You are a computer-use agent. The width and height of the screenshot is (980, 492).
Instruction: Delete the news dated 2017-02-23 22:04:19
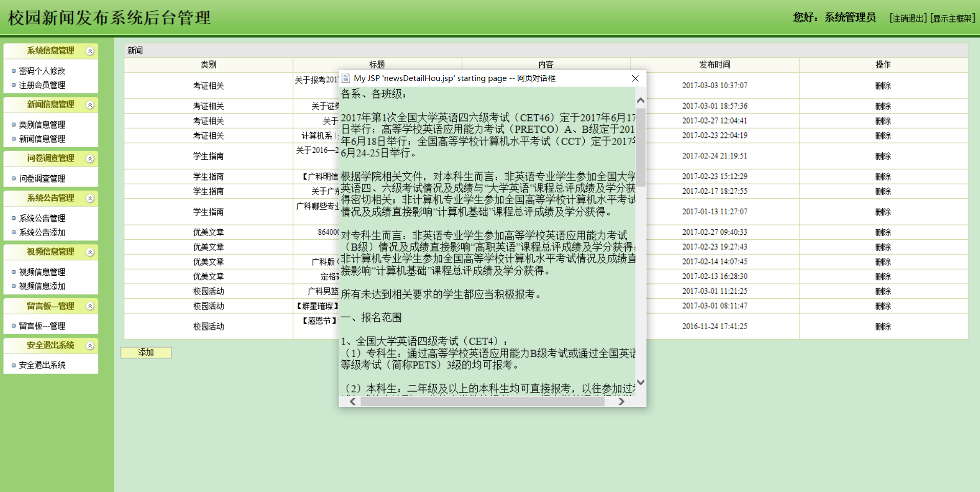(883, 136)
